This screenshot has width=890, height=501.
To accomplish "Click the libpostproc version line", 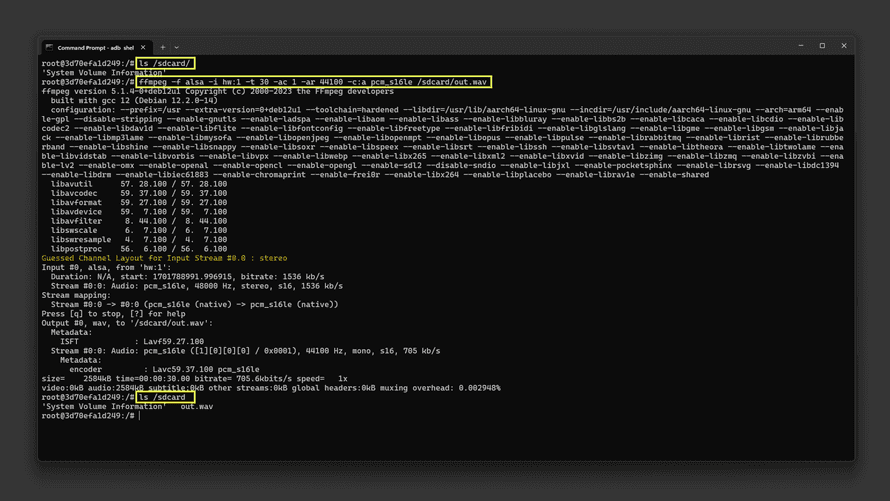I will pos(139,249).
